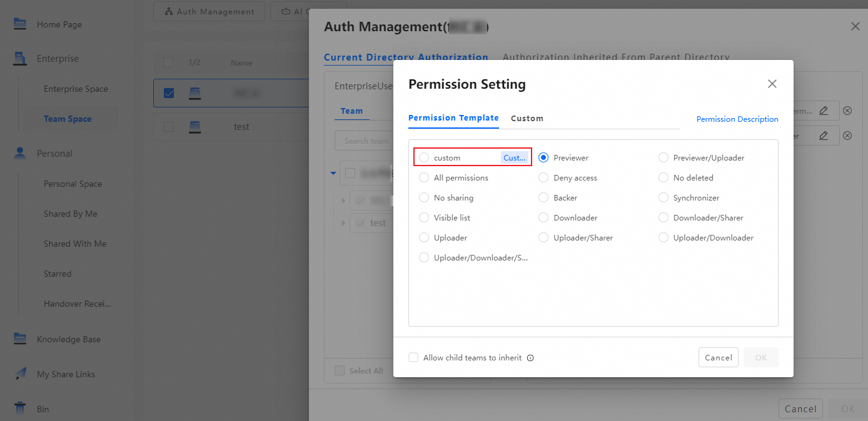Open the Permission Description link
The width and height of the screenshot is (868, 421).
(x=737, y=119)
